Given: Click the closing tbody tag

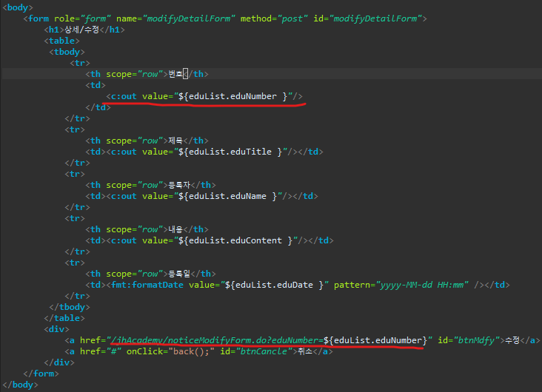Looking at the screenshot, I should tap(70, 307).
